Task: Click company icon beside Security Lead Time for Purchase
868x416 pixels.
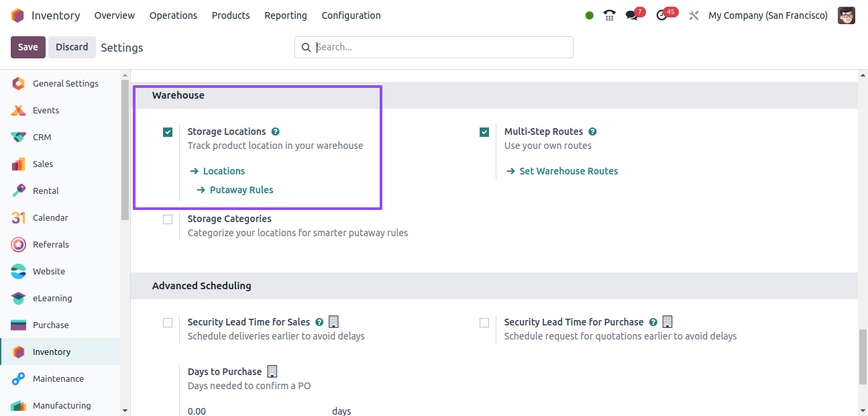Action: [x=667, y=321]
